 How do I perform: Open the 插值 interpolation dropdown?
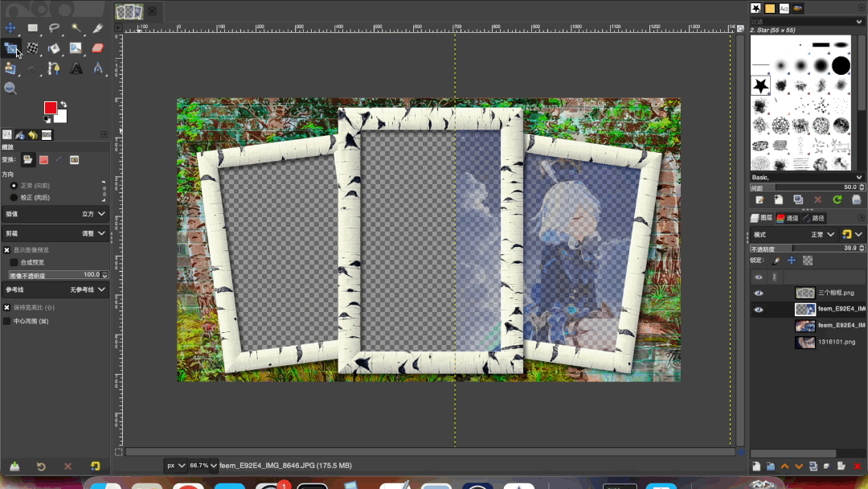[55, 214]
